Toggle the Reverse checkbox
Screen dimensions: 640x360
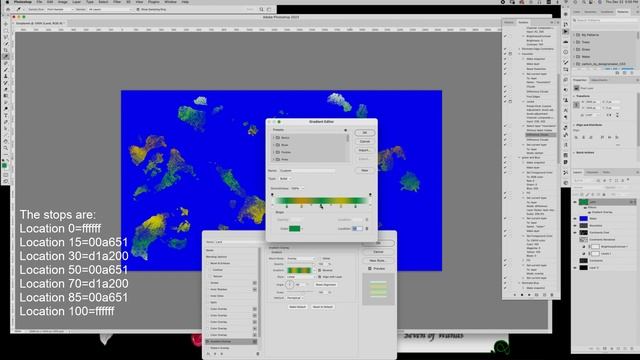[320, 270]
